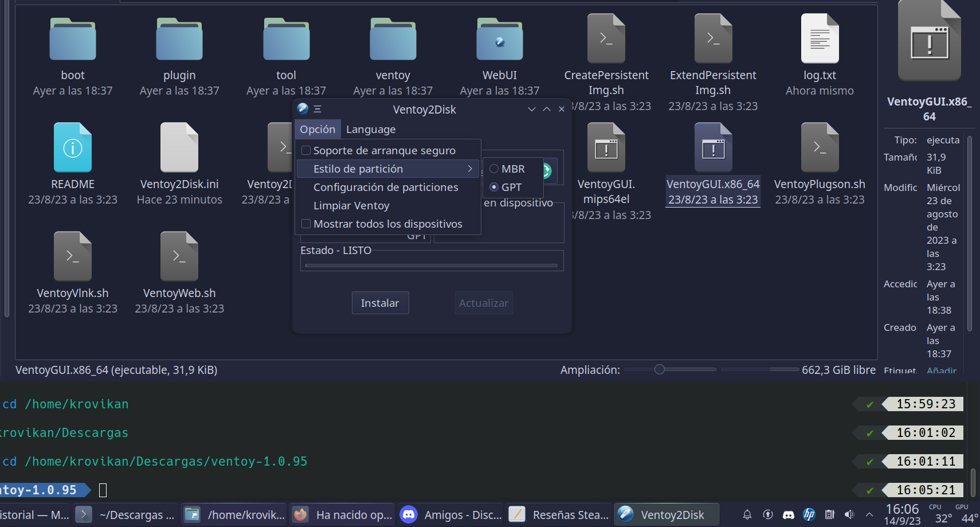Open the Ventoy2Disk title bar hamburger menu
Screen dimensions: 980x527
[x=317, y=109]
